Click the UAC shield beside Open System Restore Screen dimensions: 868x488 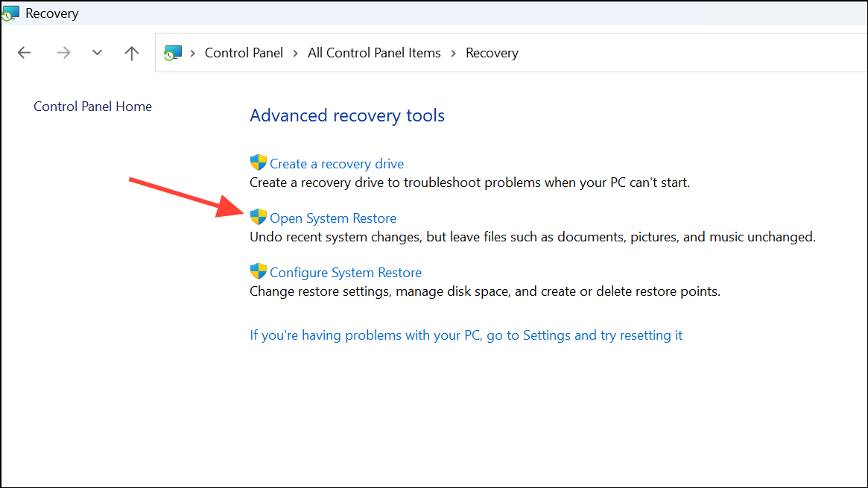(x=258, y=217)
